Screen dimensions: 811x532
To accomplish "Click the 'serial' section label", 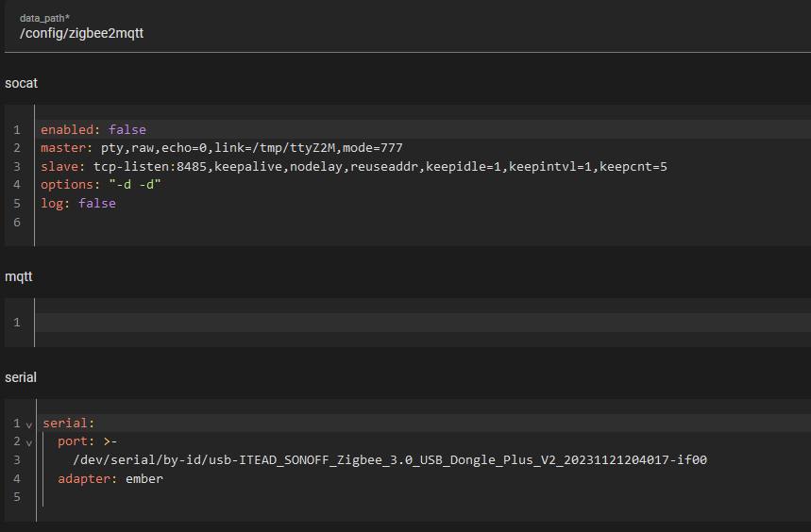I will (21, 377).
